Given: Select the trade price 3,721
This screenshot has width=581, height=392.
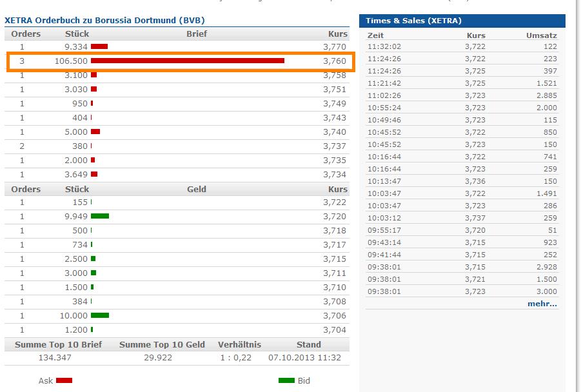Looking at the screenshot, I should [475, 279].
